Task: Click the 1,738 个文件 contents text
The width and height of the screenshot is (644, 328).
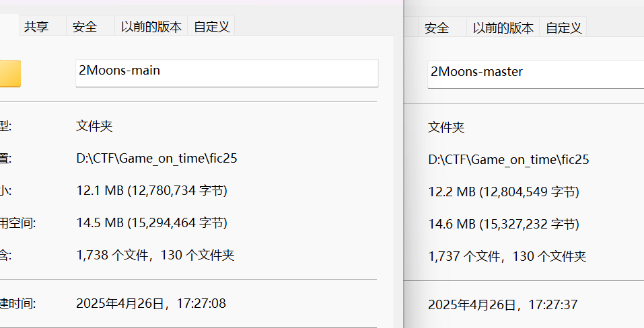Action: click(x=155, y=255)
